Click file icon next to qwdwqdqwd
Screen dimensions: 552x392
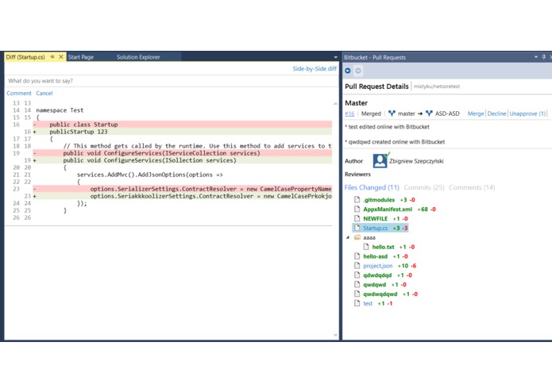pos(357,294)
